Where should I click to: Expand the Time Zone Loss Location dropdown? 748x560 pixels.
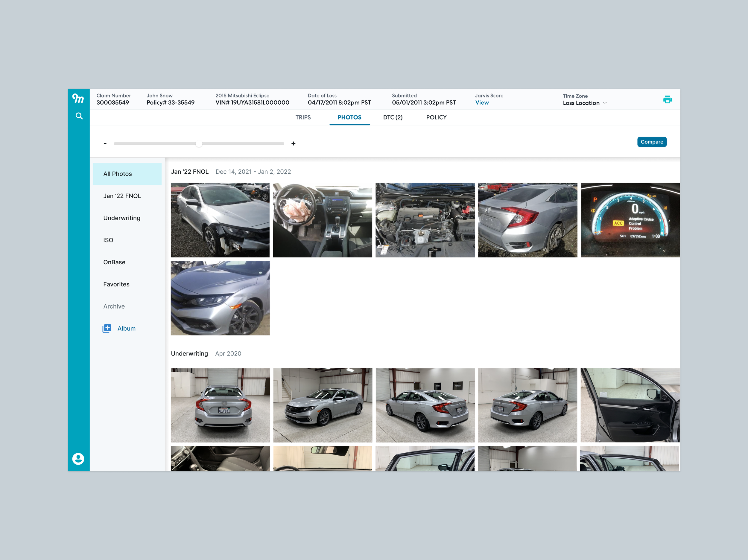point(604,103)
